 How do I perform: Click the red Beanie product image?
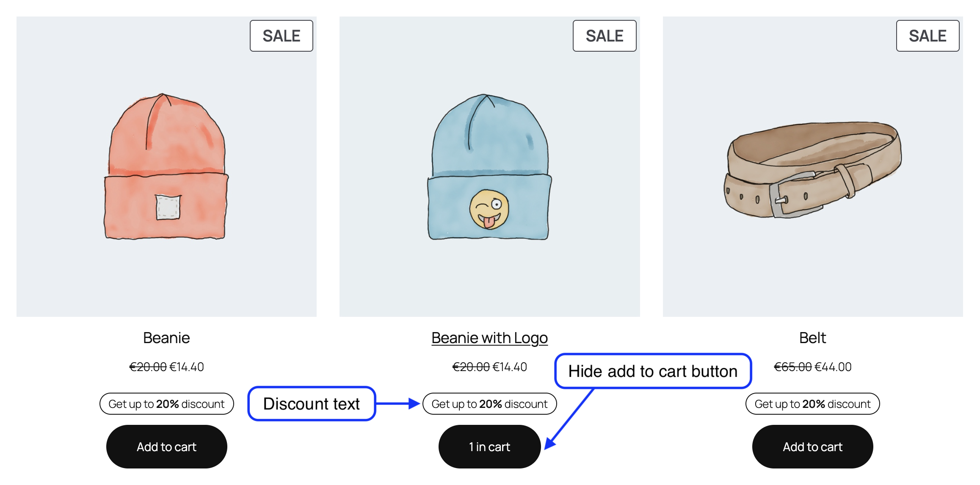click(166, 166)
